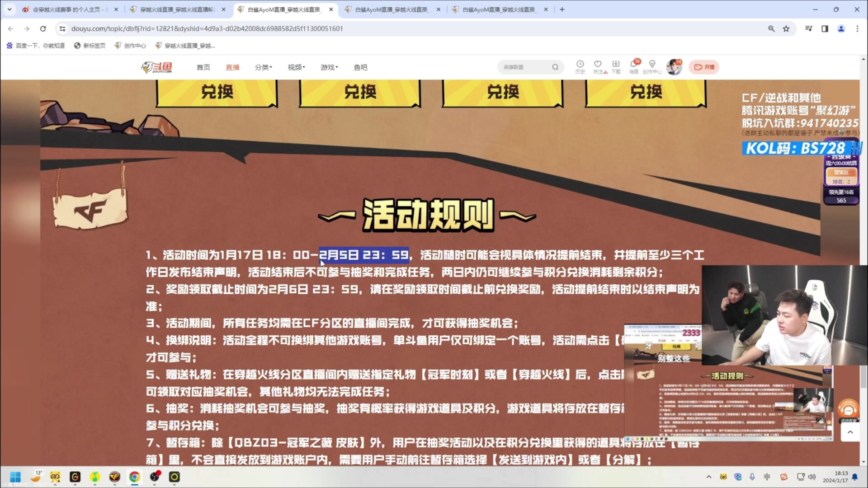
Task: Toggle the 中 input method indicator
Action: pos(767,477)
